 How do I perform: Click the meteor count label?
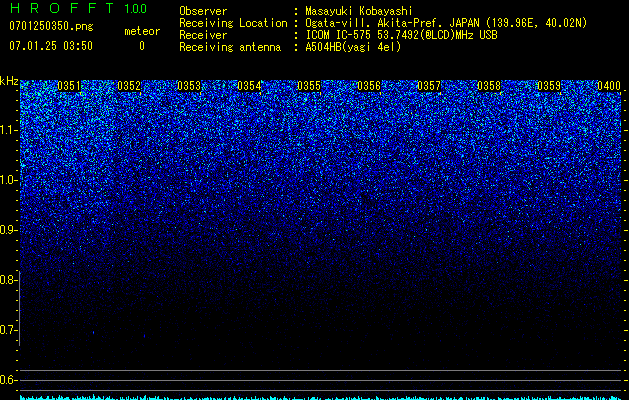[142, 31]
